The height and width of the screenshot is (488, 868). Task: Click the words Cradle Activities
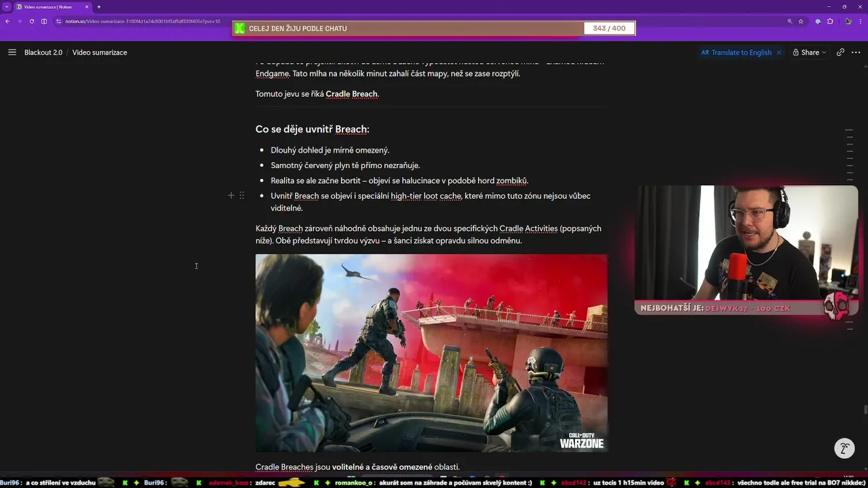click(x=528, y=228)
